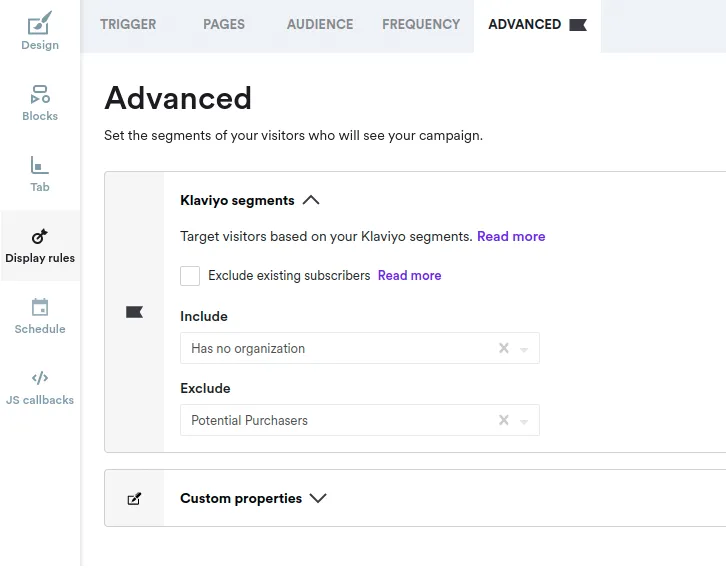Viewport: 726px width, 580px height.
Task: Switch to the PAGES tab
Action: click(x=224, y=24)
